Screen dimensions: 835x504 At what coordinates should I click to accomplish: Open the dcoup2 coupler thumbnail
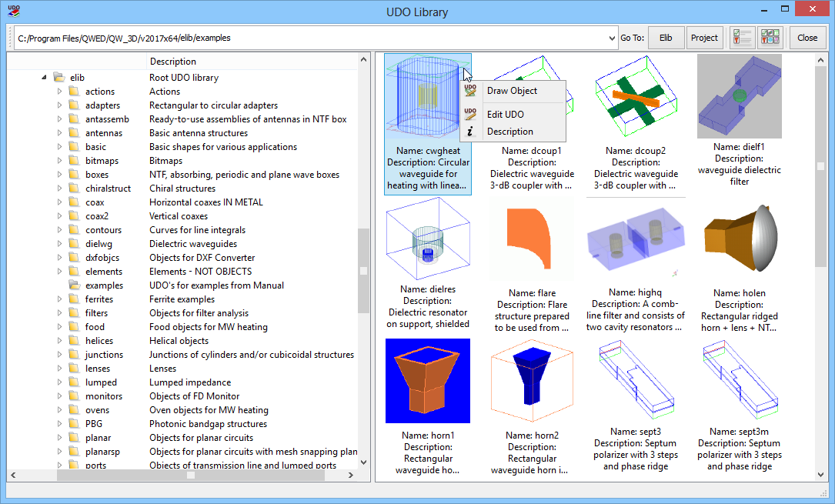[x=636, y=96]
